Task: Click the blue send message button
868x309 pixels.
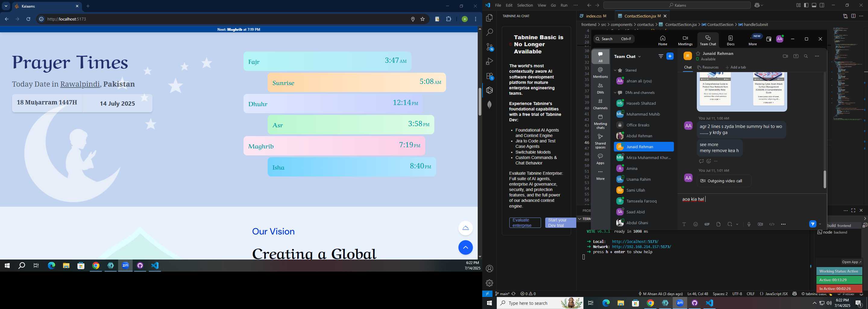Action: point(813,224)
